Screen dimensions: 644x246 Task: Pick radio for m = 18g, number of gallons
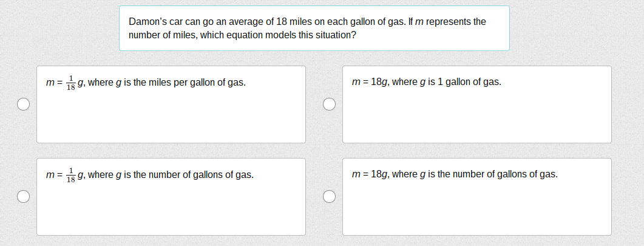(x=329, y=196)
